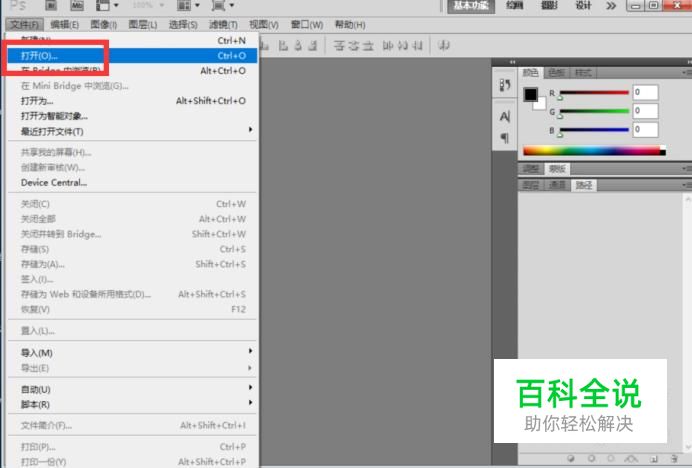Choose 打开(O)... in the File menu

point(132,56)
